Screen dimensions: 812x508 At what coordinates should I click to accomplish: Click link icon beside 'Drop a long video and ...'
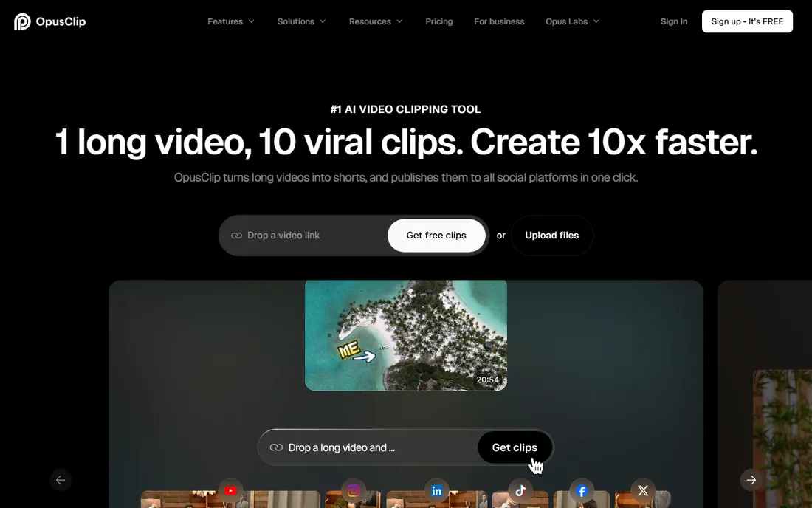pos(276,447)
